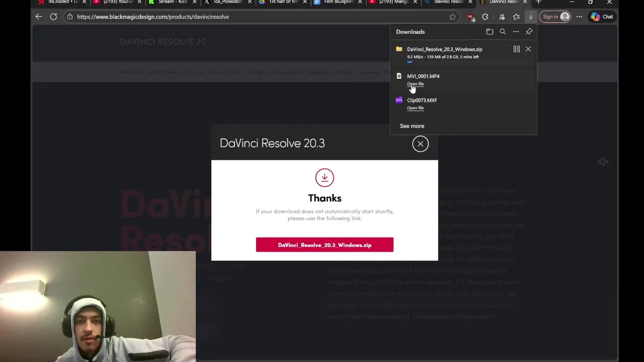Viewport: 644px width, 362px height.
Task: Go back to the previous page
Action: (x=39, y=17)
